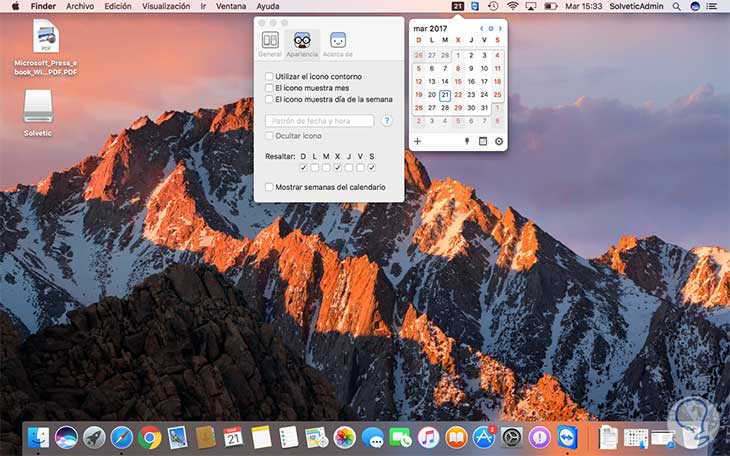Click the Itsycal date icon in menu bar
This screenshot has width=730, height=456.
pyautogui.click(x=457, y=6)
